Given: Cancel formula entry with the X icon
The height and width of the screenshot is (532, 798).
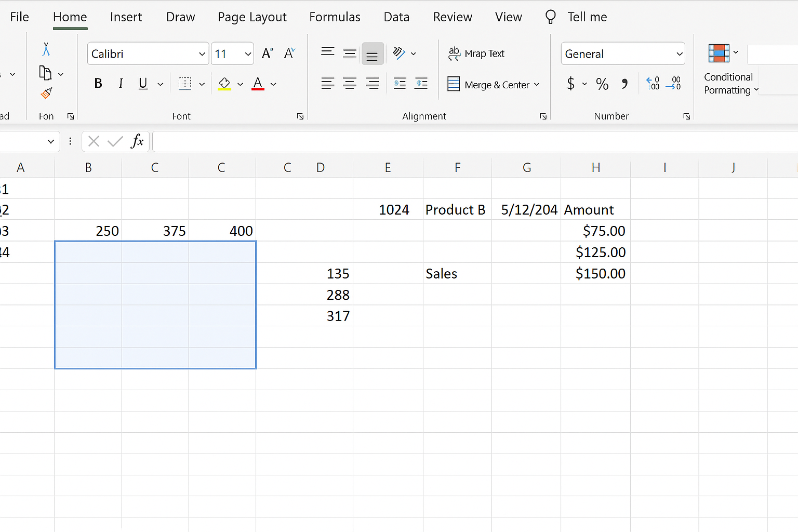Looking at the screenshot, I should pos(94,141).
